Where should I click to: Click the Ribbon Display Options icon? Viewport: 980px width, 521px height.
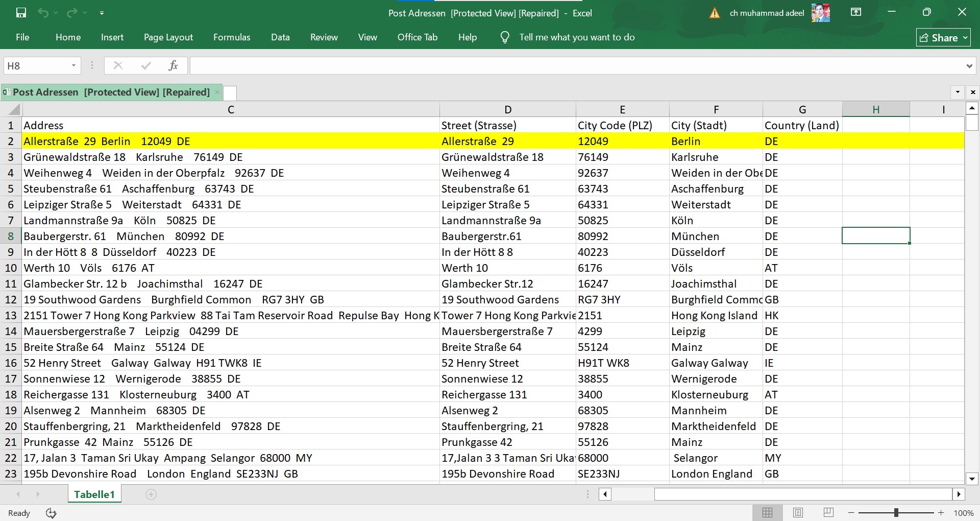point(856,12)
